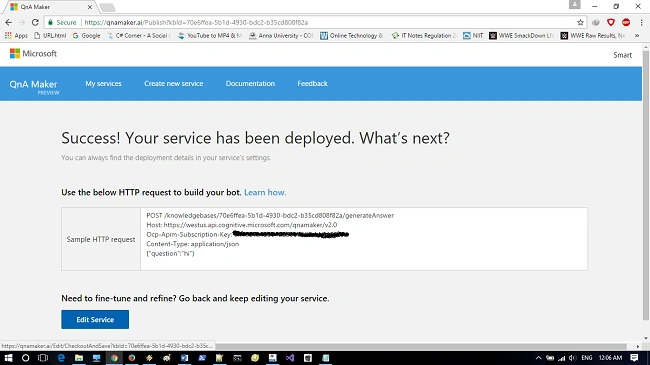Click the QnA Maker Preview home logo
Image resolution: width=650 pixels, height=365 pixels.
[34, 86]
